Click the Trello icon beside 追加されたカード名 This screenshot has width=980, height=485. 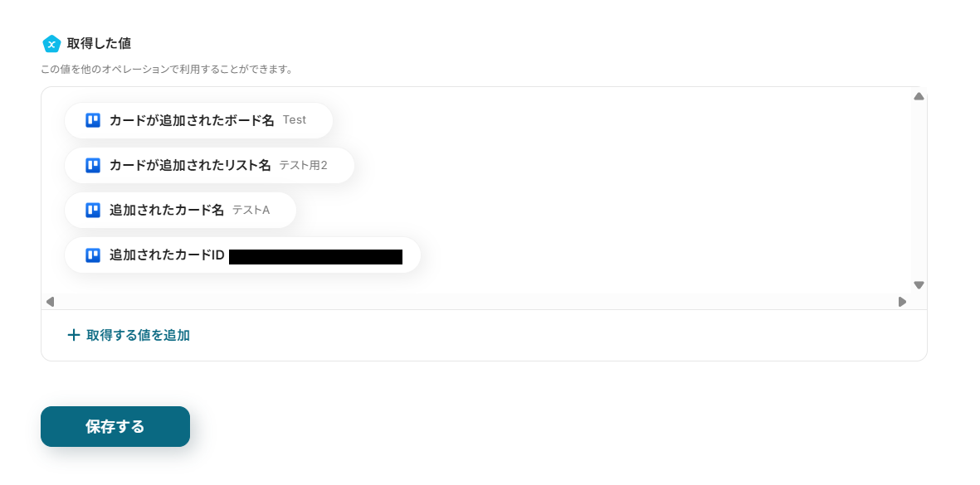click(x=93, y=210)
